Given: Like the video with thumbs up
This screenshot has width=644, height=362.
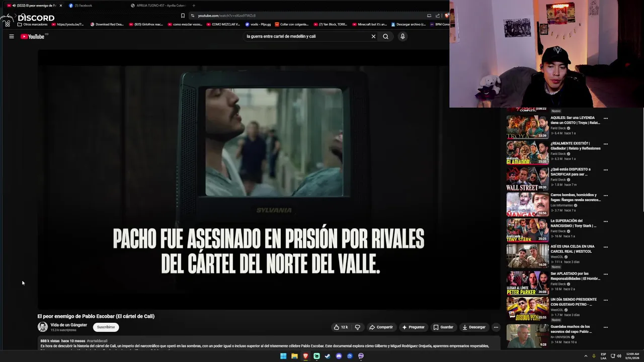Looking at the screenshot, I should pos(341,327).
